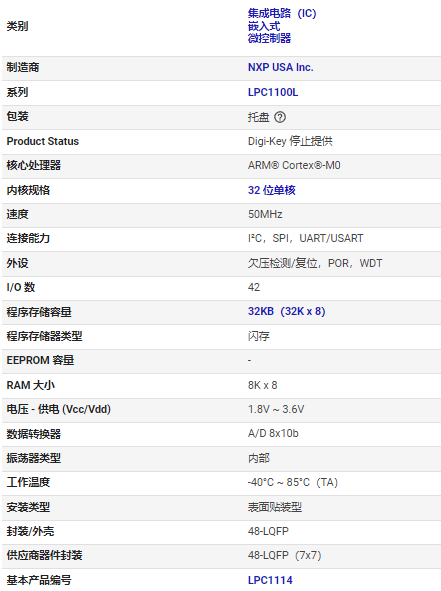Select the Digi-Key 停止提供 status text
Viewport: 441px width, 591px height.
tap(290, 141)
